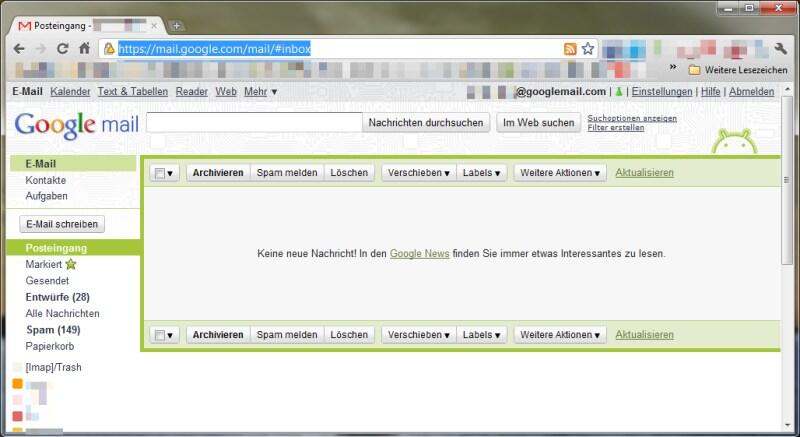Open the Mehr dropdown in the top navigation
This screenshot has width=800, height=437.
(x=260, y=92)
